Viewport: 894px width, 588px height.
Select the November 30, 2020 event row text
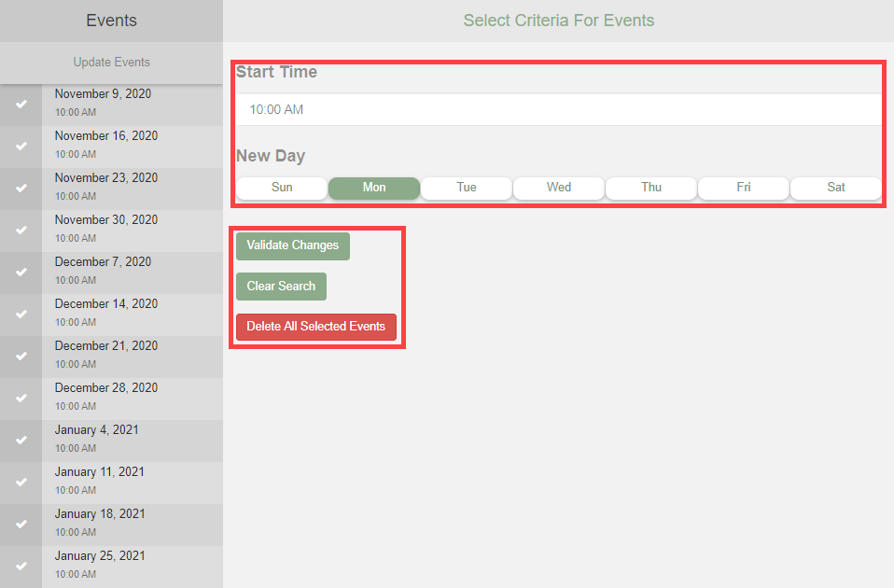tap(106, 219)
